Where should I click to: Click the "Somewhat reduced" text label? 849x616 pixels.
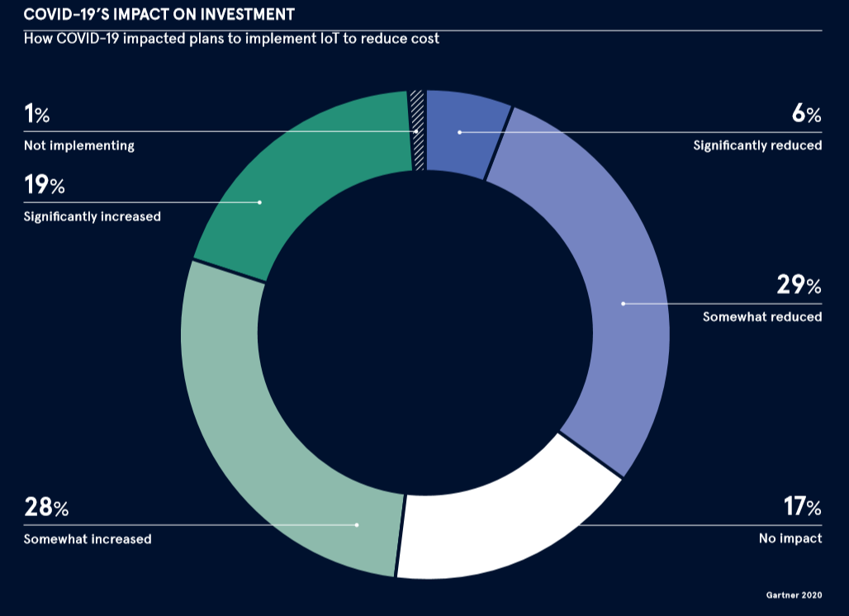(x=761, y=317)
